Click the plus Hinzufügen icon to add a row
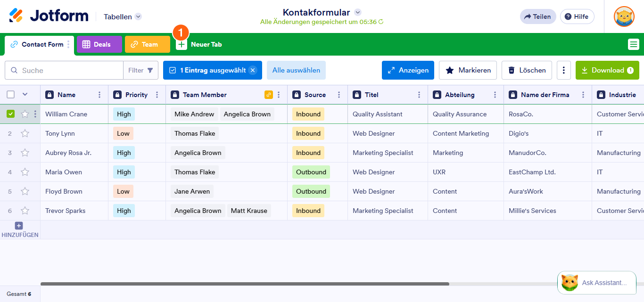644x302 pixels. 18,226
